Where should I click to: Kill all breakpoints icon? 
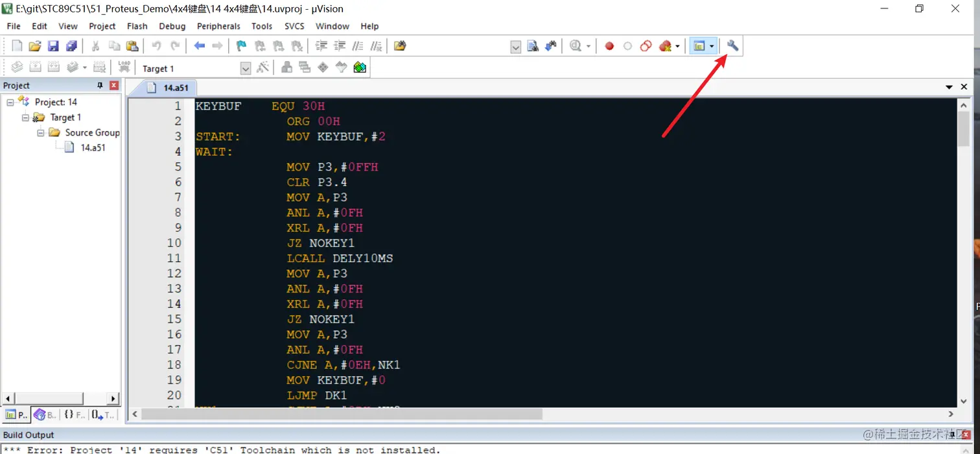[665, 46]
